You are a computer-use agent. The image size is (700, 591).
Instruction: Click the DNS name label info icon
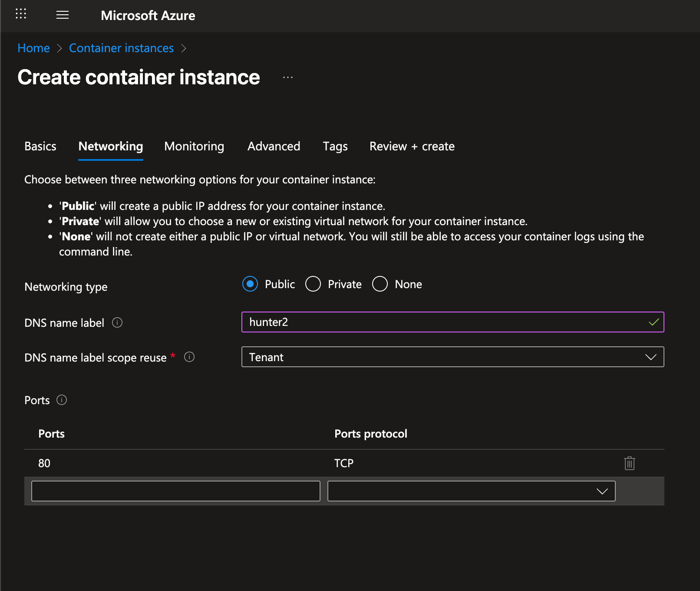tap(117, 322)
